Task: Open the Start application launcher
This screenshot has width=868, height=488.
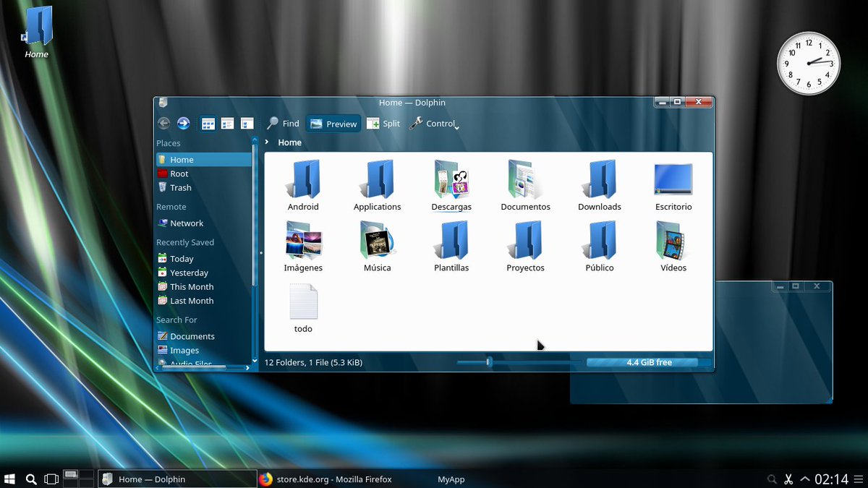Action: [x=10, y=479]
